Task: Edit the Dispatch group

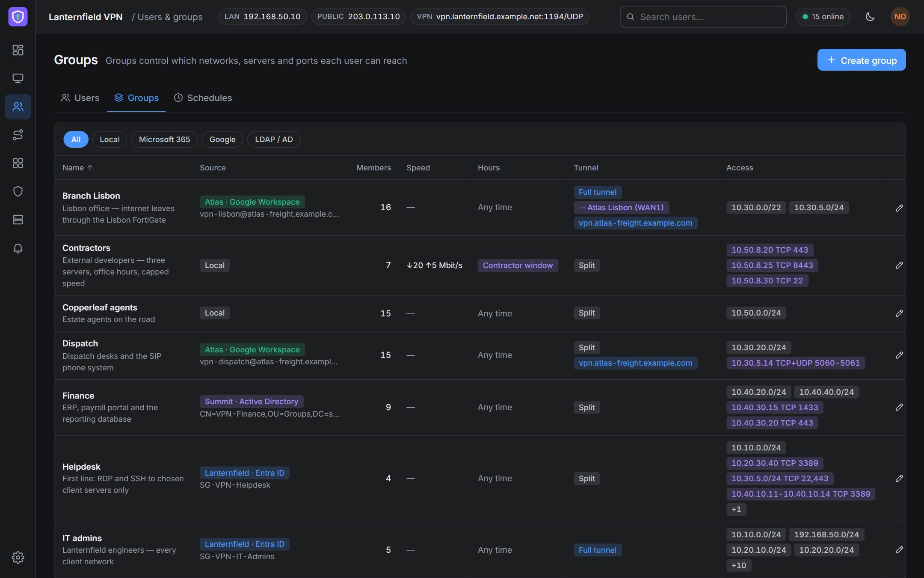Action: tap(899, 355)
